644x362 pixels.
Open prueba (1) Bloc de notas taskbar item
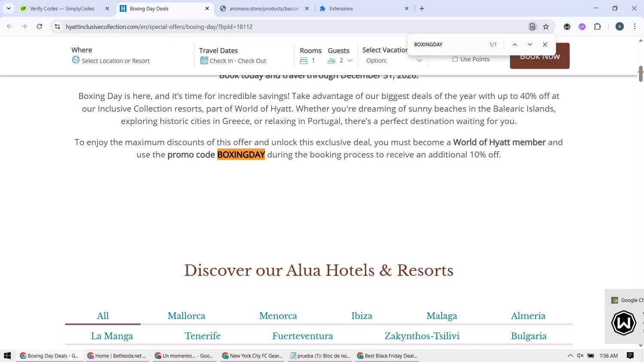[x=319, y=356]
